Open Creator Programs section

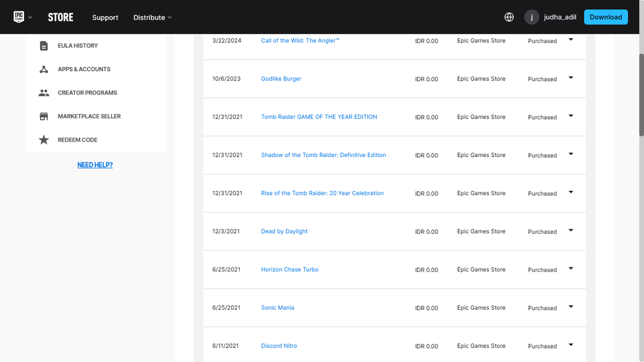pyautogui.click(x=88, y=93)
